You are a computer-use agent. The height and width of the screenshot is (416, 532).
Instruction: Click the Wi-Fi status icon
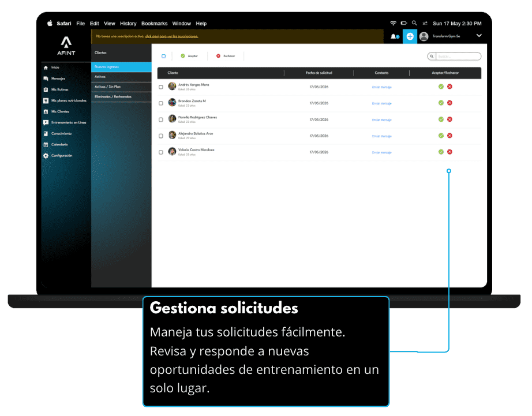point(393,23)
